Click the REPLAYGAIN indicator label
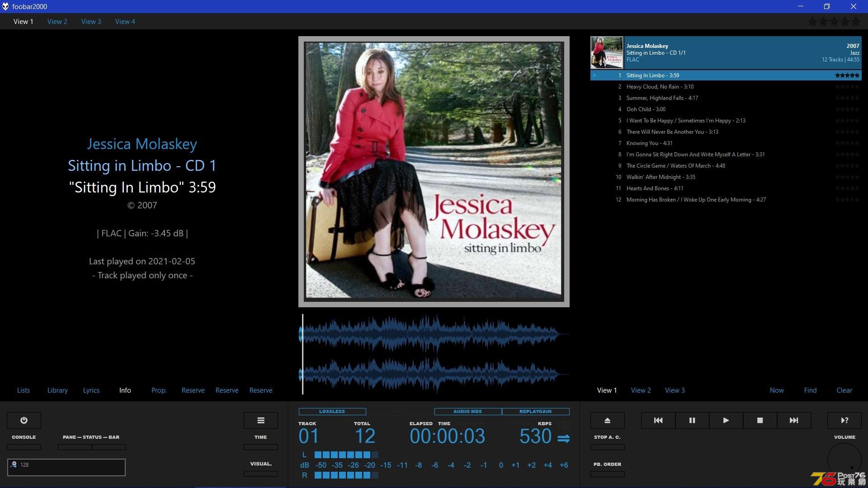Image resolution: width=868 pixels, height=488 pixels. pyautogui.click(x=536, y=411)
